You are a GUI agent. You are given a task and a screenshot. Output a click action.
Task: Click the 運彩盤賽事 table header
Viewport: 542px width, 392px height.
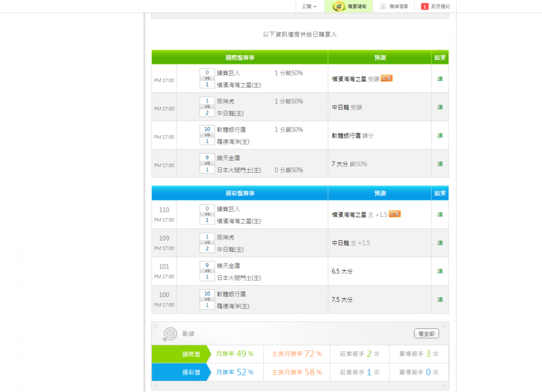tap(240, 193)
